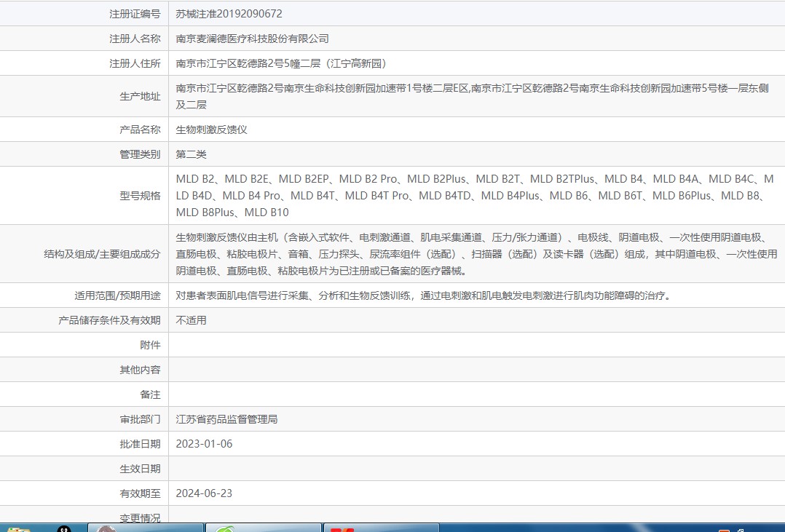Click the 有效期至 label
The height and width of the screenshot is (532, 785).
[x=140, y=493]
